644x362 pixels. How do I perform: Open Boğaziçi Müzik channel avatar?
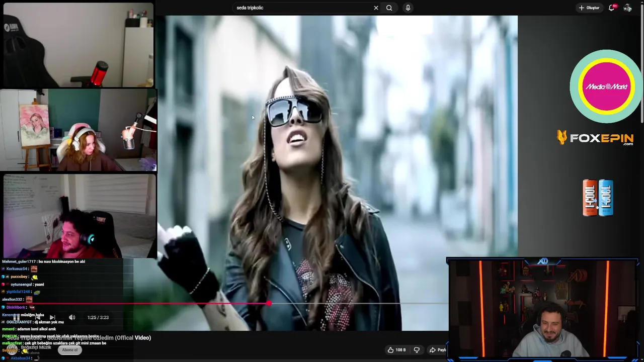tap(12, 349)
